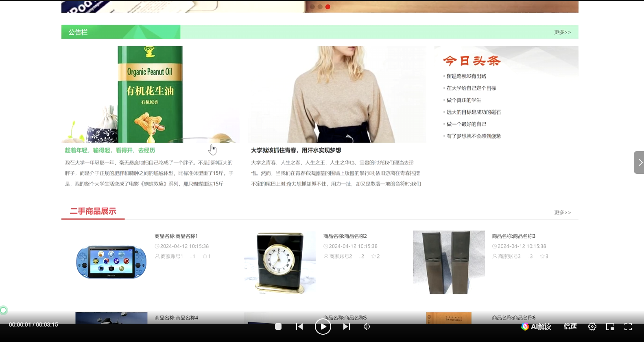Viewport: 644px width, 342px height.
Task: Open product 商品名称:商品名称6
Action: tap(514, 318)
